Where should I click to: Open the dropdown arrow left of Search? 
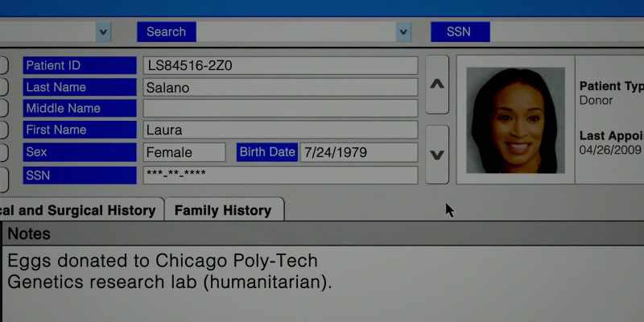tap(104, 32)
